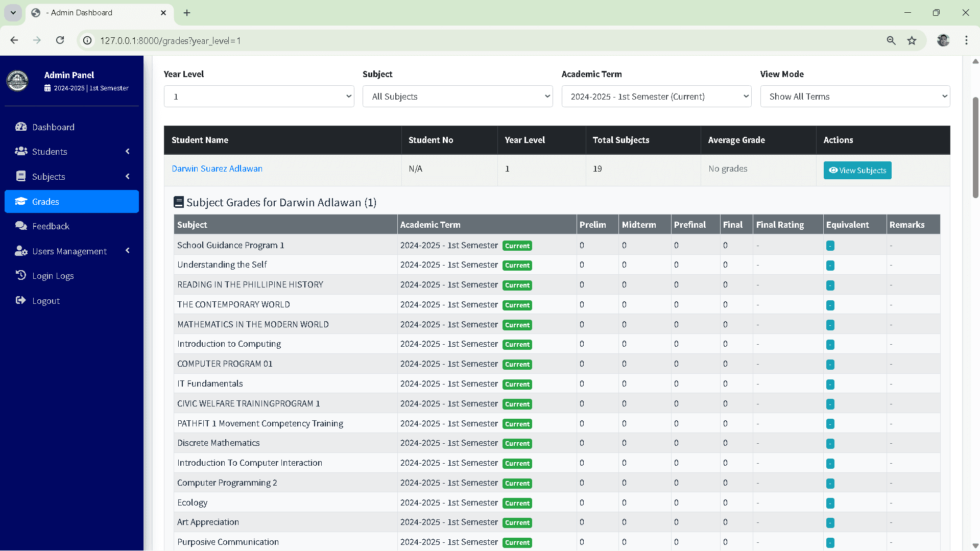Expand the Students sidebar menu

coord(71,152)
